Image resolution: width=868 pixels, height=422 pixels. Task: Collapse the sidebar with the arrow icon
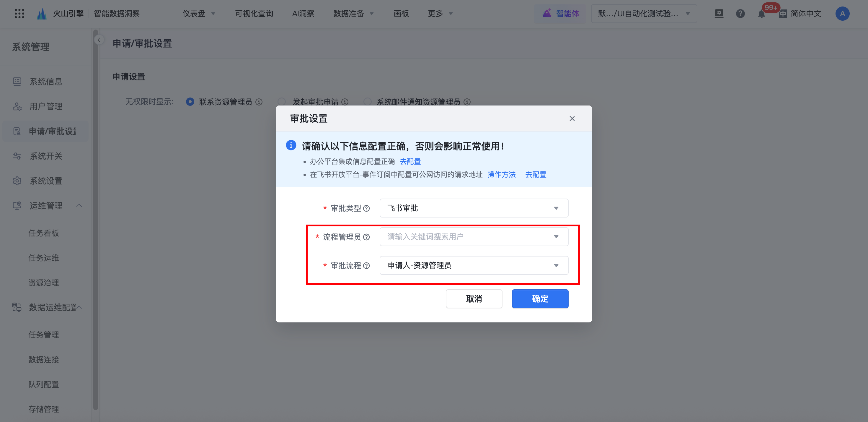pos(99,40)
